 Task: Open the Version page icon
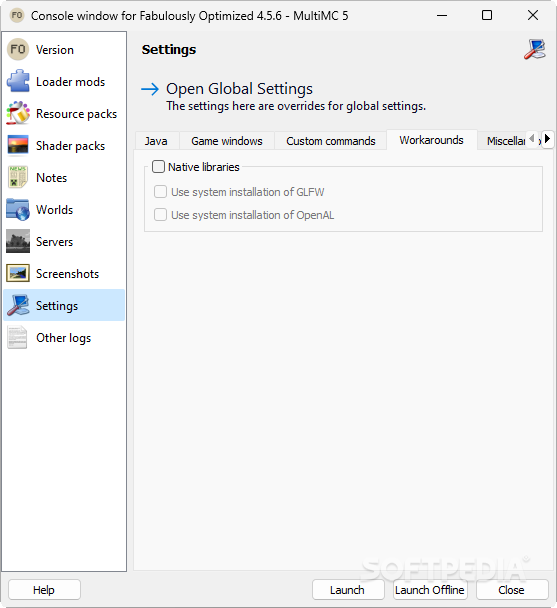point(18,50)
